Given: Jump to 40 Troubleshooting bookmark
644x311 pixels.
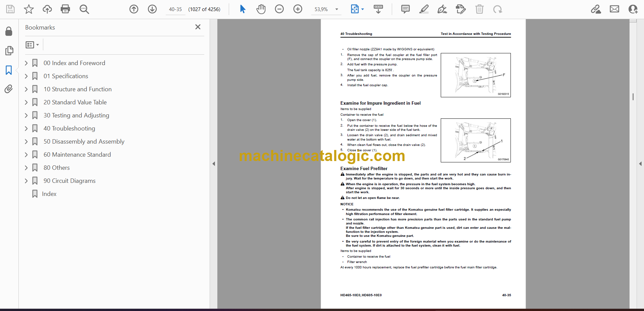Looking at the screenshot, I should tap(69, 128).
